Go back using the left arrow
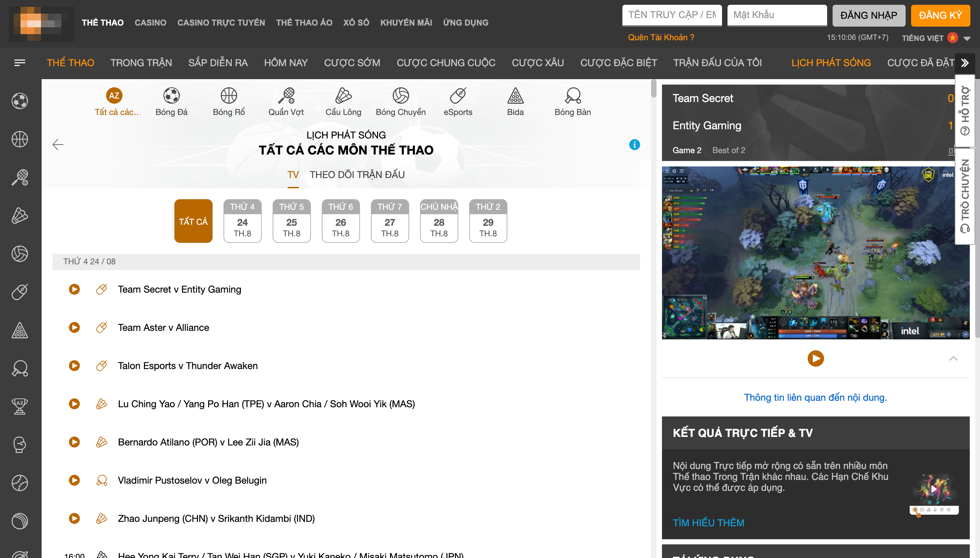980x558 pixels. coord(58,145)
